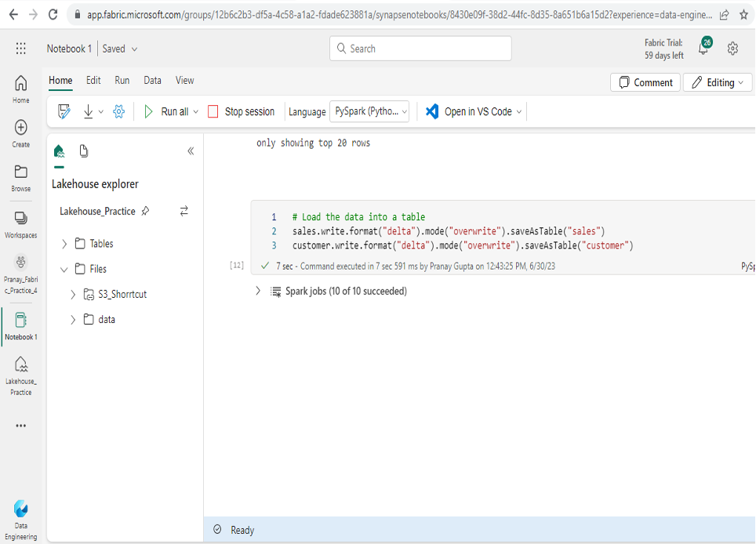Click the Lakehouse_Practice name in explorer

click(97, 211)
